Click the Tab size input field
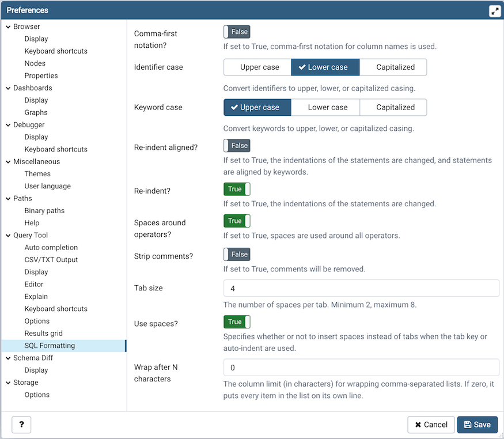This screenshot has height=439, width=504. click(361, 288)
